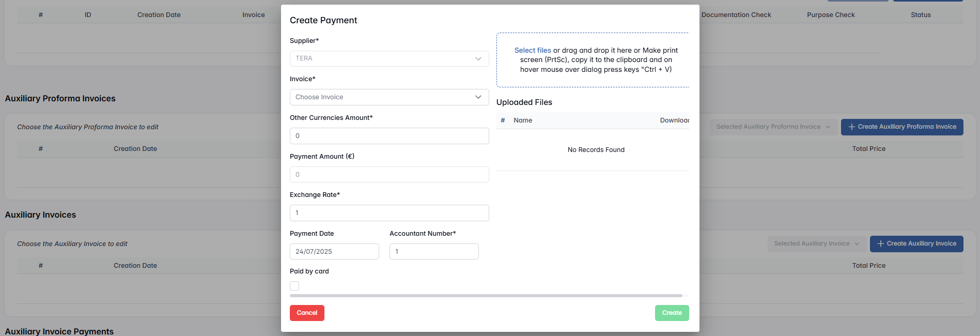Image resolution: width=980 pixels, height=336 pixels.
Task: Click the horizontal scrollbar in the dialog
Action: pos(486,296)
